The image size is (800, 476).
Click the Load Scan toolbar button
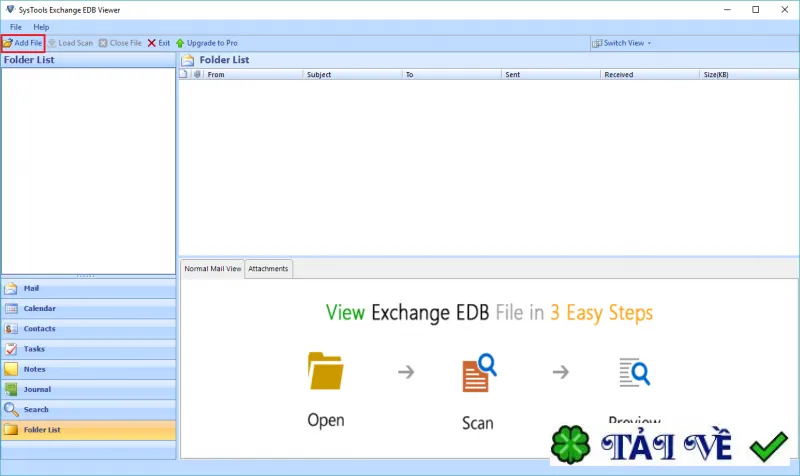click(70, 43)
